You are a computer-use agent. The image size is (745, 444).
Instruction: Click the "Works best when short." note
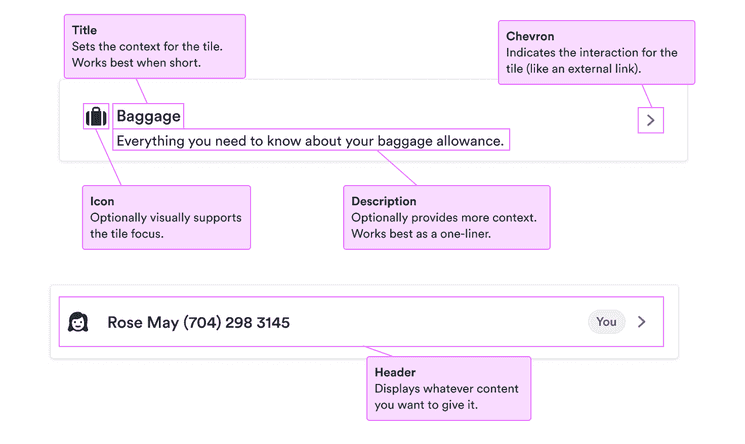(x=134, y=63)
